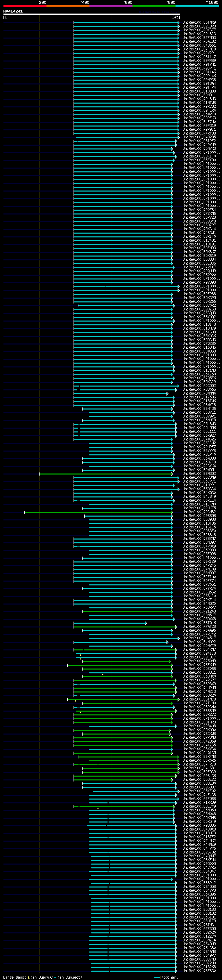Image resolution: width=222 pixels, height=980 pixels.
Task: Select the UniRef100_C8S7M3 label
Action: [199, 959]
